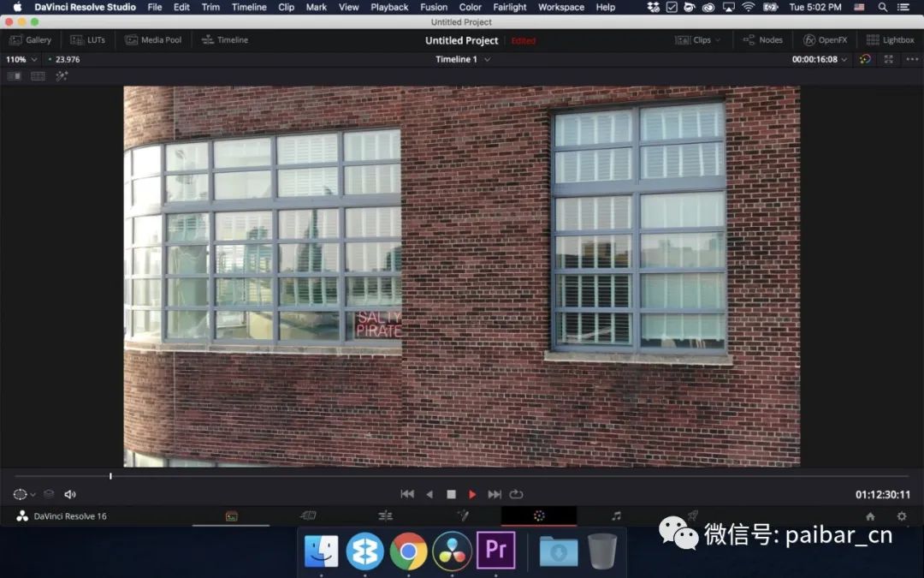Show the OpenFX library

[x=825, y=39]
